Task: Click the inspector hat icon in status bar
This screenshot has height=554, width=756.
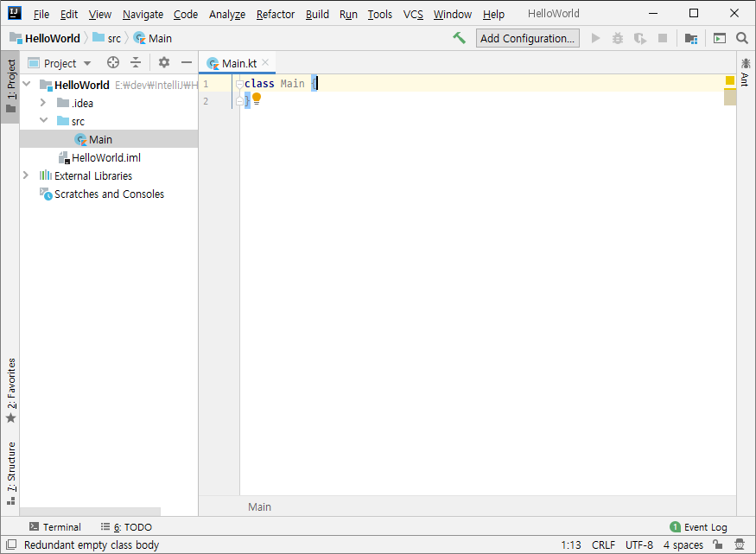Action: 740,544
